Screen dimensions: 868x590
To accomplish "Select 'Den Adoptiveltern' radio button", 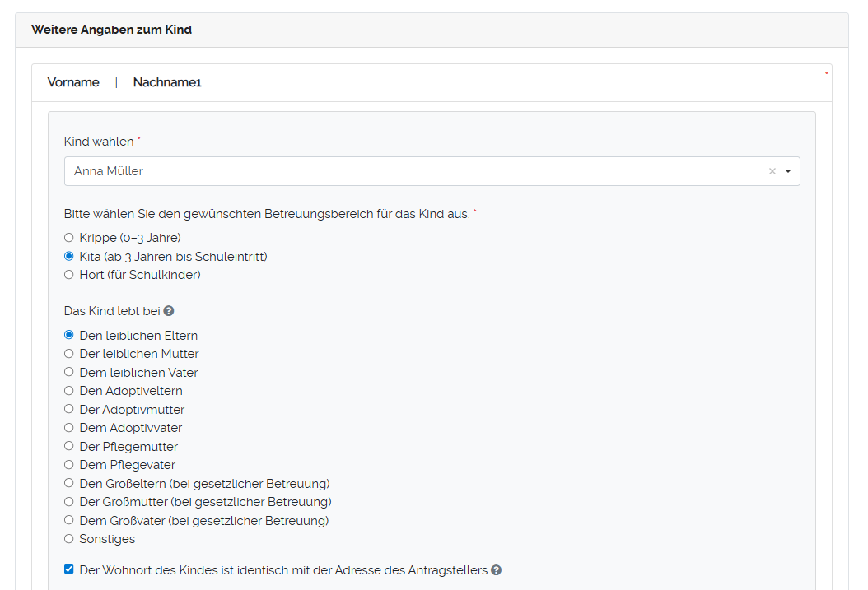I will (69, 391).
